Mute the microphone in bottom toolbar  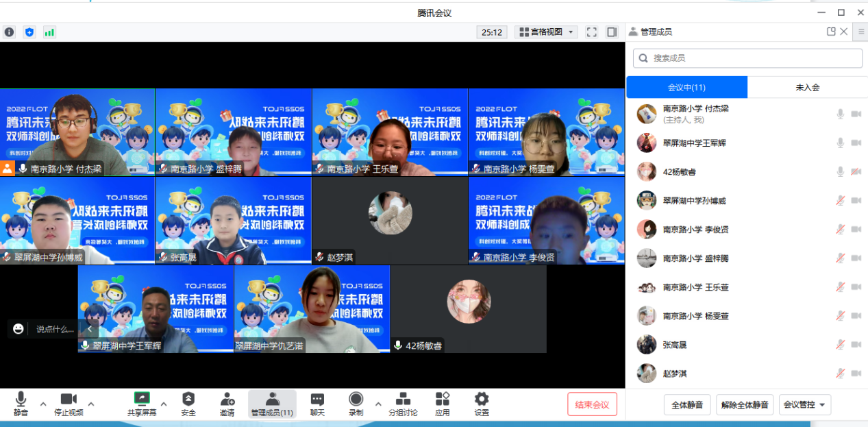point(21,404)
